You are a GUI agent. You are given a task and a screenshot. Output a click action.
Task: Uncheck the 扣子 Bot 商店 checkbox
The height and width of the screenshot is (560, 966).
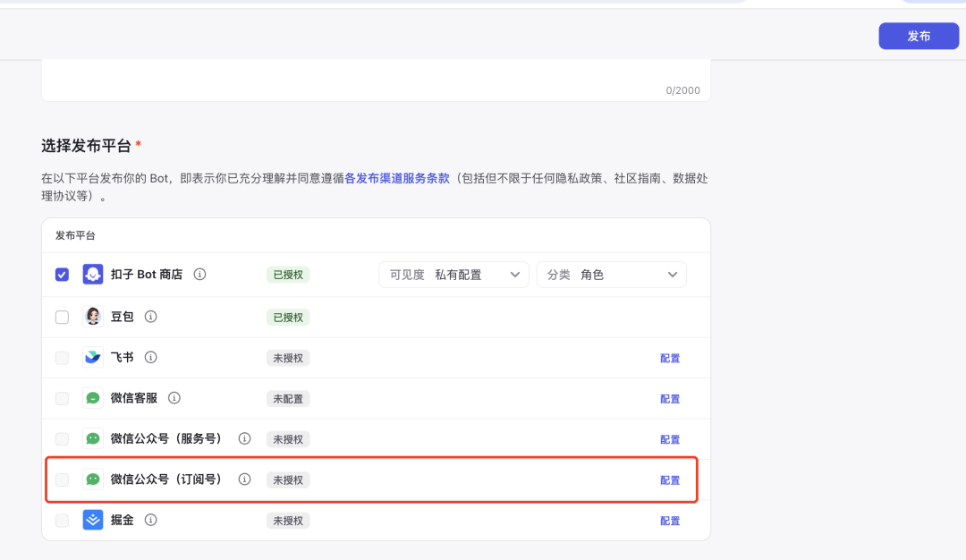[62, 275]
